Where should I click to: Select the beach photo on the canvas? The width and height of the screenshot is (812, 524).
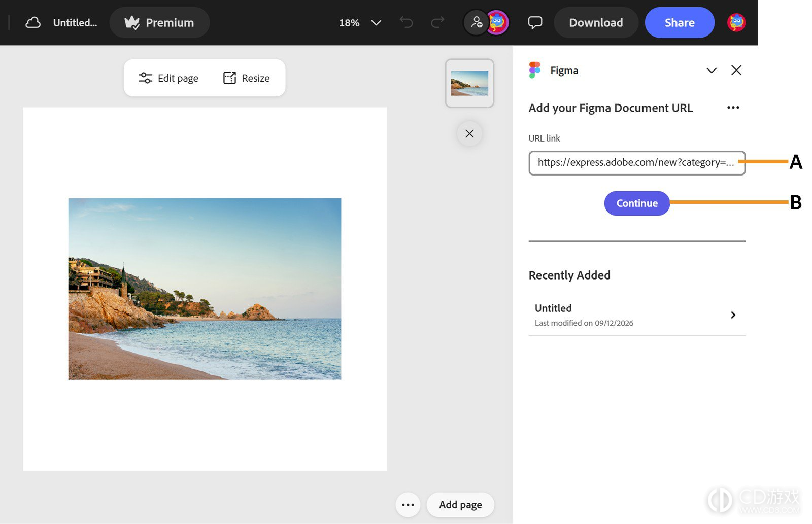pos(205,289)
